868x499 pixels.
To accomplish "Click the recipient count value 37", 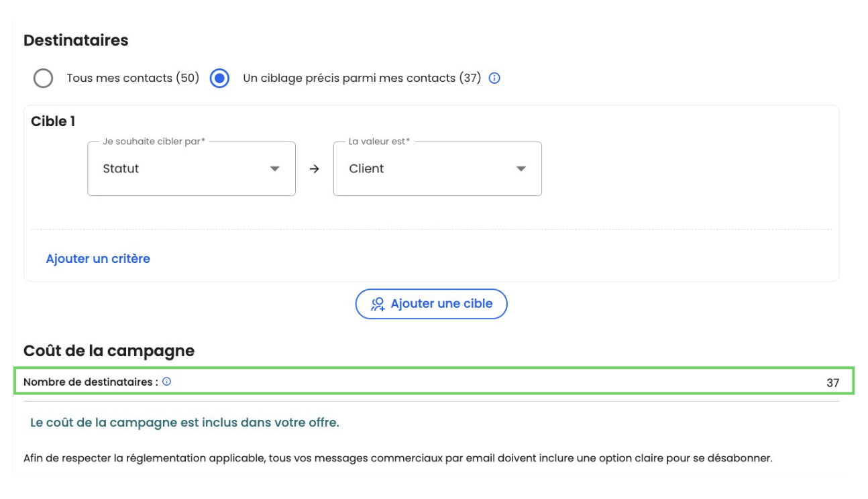I will [832, 383].
